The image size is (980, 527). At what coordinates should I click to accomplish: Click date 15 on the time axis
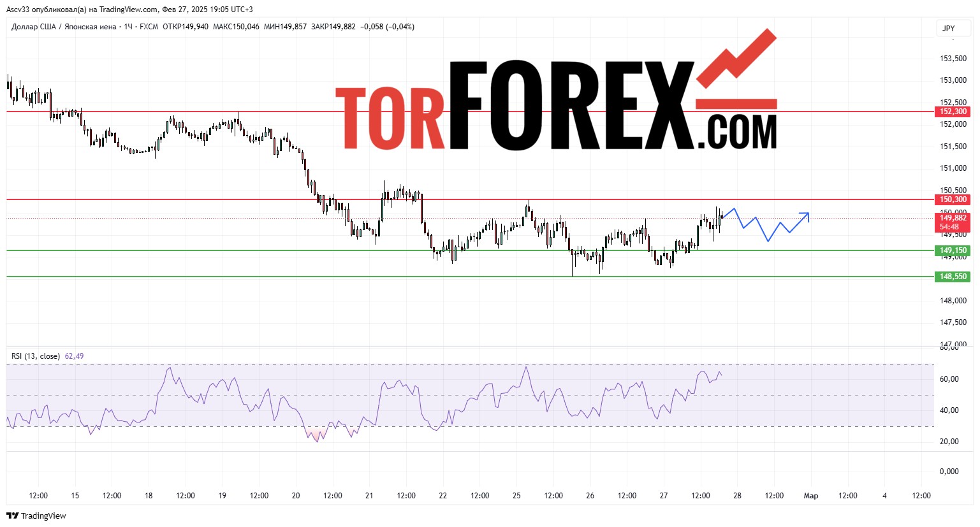pyautogui.click(x=75, y=496)
